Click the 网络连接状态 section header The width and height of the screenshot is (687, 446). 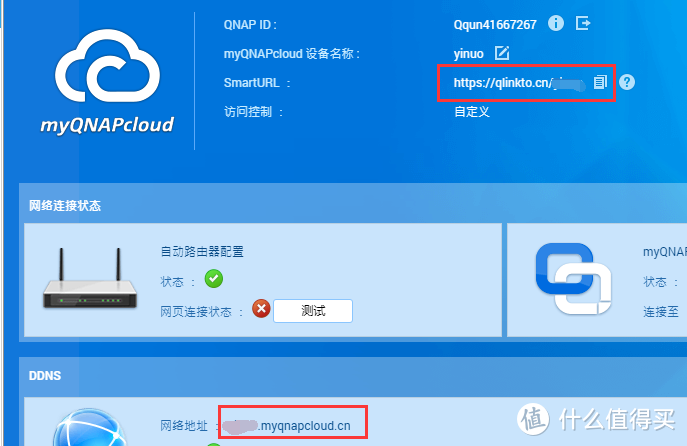click(65, 205)
